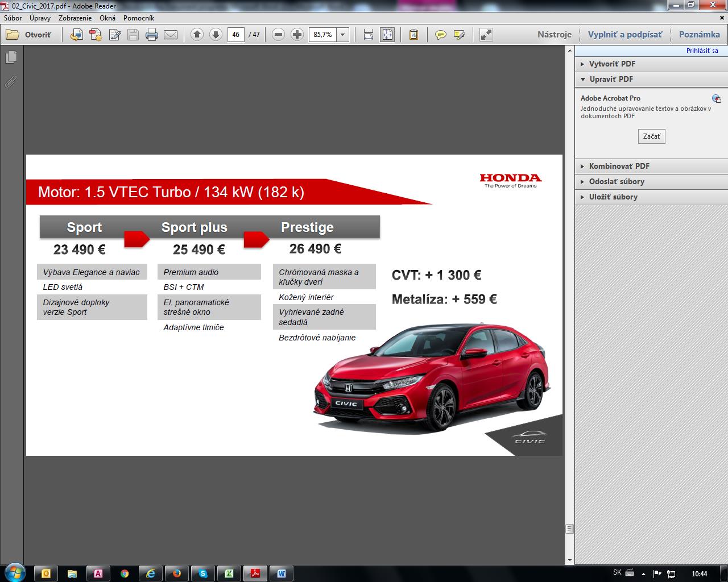The width and height of the screenshot is (728, 582).
Task: Click the Prihlásiť sa link
Action: [702, 51]
